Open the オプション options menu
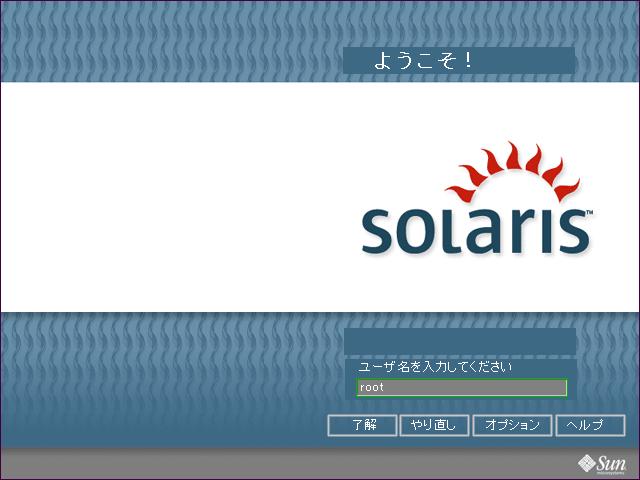The height and width of the screenshot is (480, 640). pos(512,425)
